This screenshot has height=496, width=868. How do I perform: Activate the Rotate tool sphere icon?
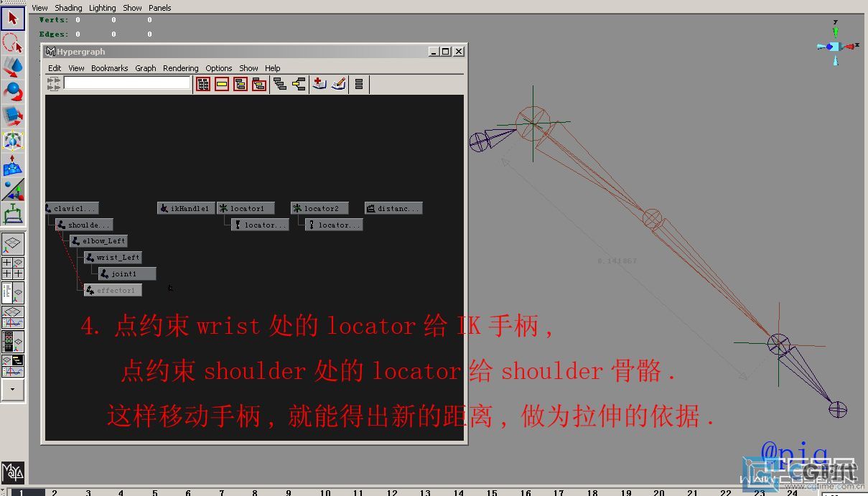pyautogui.click(x=13, y=91)
